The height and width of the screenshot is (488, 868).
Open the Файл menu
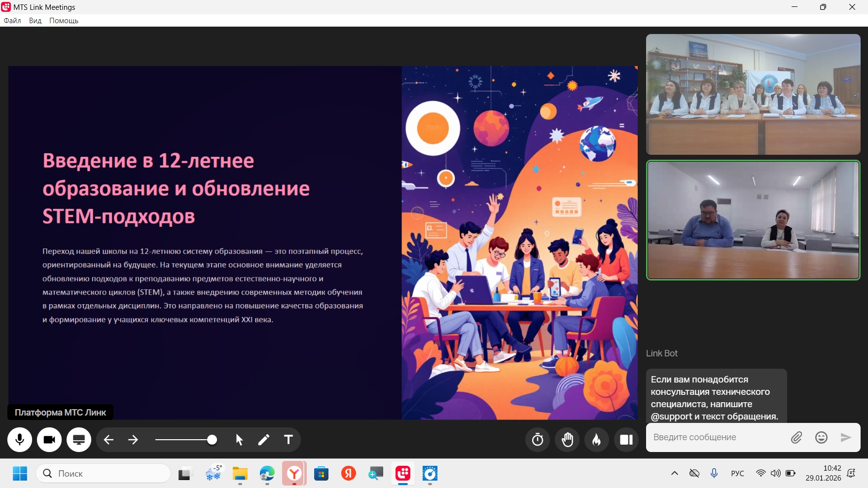pyautogui.click(x=12, y=21)
